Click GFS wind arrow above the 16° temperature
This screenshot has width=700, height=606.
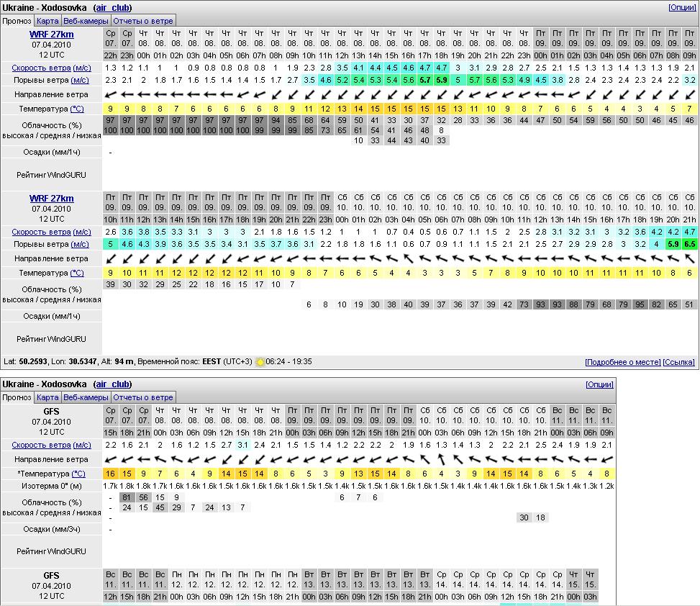click(x=110, y=459)
